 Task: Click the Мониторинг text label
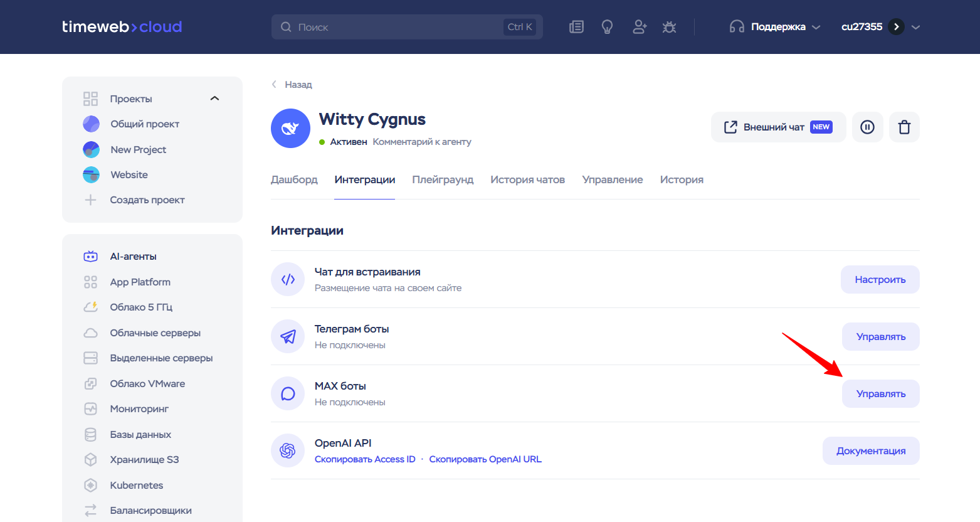click(x=139, y=409)
